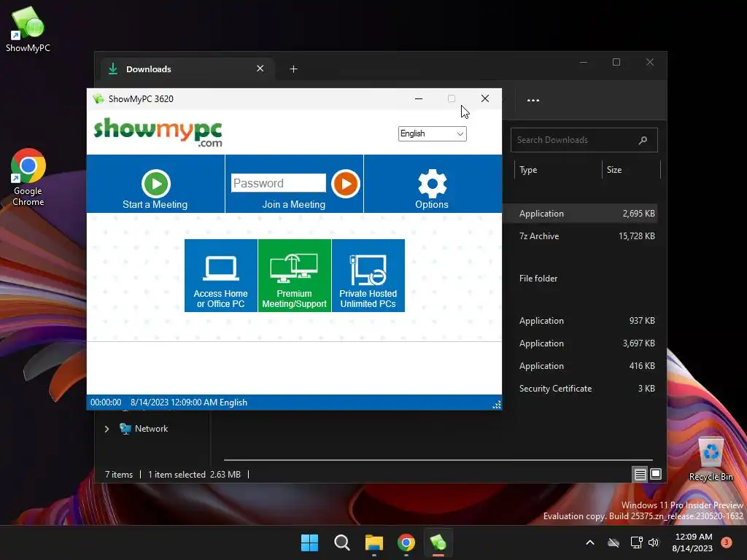Expand the Network tree item
The width and height of the screenshot is (747, 560).
point(107,429)
